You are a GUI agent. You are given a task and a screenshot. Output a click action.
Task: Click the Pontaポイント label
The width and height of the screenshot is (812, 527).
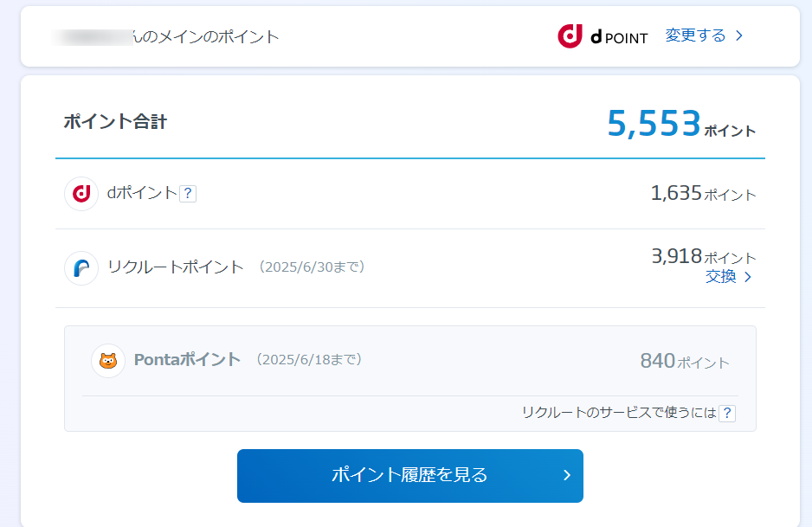(187, 359)
